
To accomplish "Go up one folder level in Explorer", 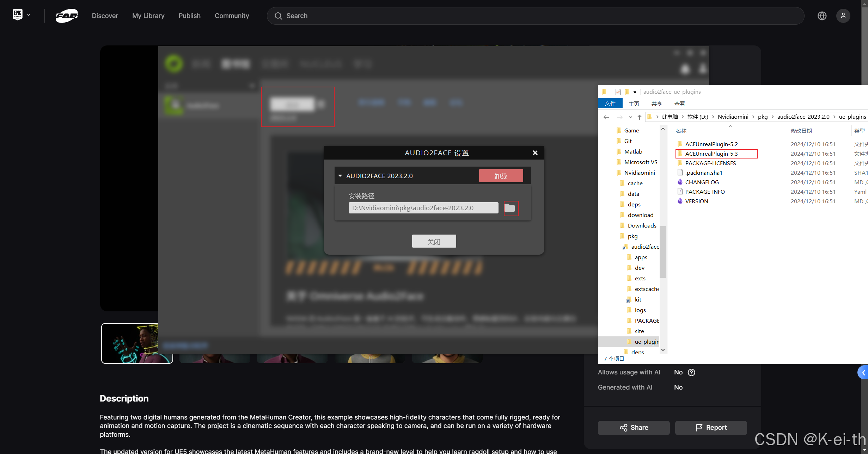I will click(x=640, y=117).
